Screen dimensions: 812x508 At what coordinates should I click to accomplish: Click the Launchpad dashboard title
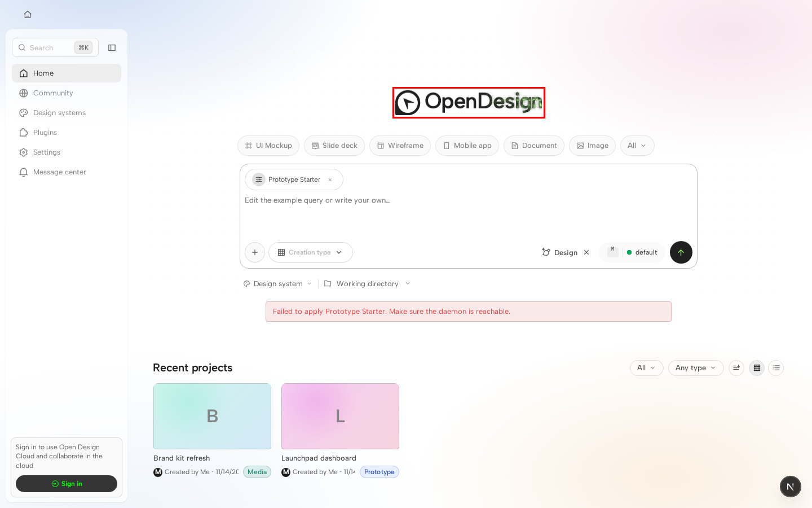[319, 458]
